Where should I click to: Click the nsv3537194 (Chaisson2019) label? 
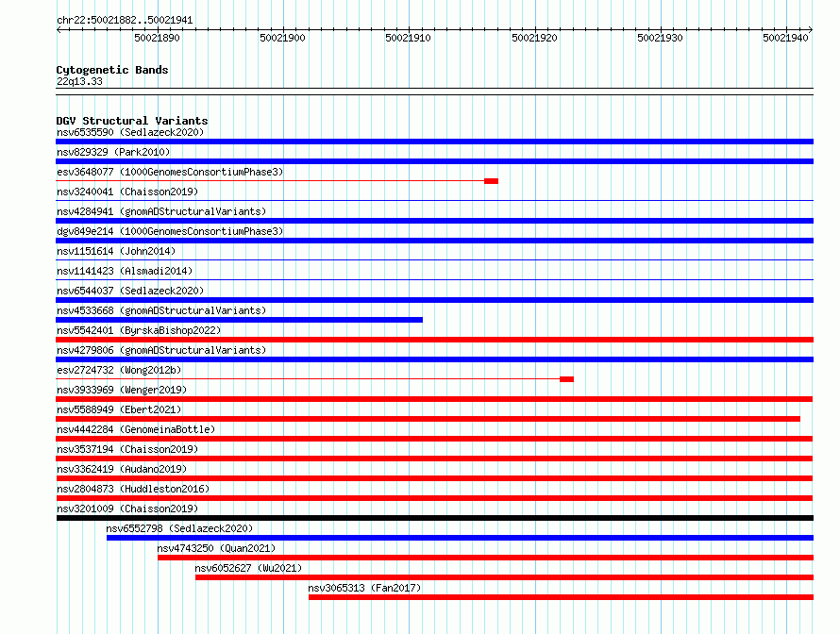[127, 449]
